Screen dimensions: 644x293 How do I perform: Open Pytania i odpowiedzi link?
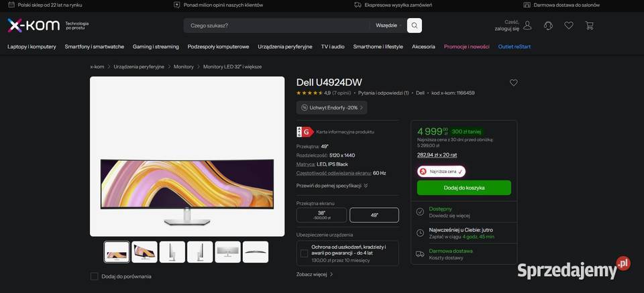(383, 93)
